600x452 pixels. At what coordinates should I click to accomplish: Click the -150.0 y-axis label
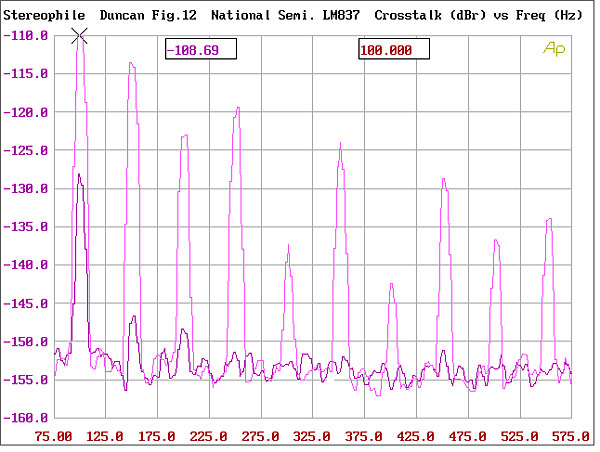[x=26, y=341]
